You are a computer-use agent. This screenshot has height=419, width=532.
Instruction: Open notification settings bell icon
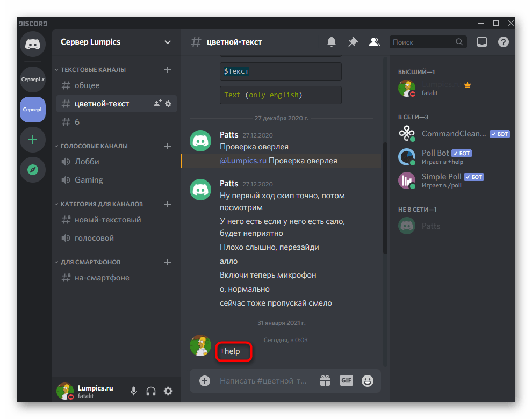[x=332, y=42]
